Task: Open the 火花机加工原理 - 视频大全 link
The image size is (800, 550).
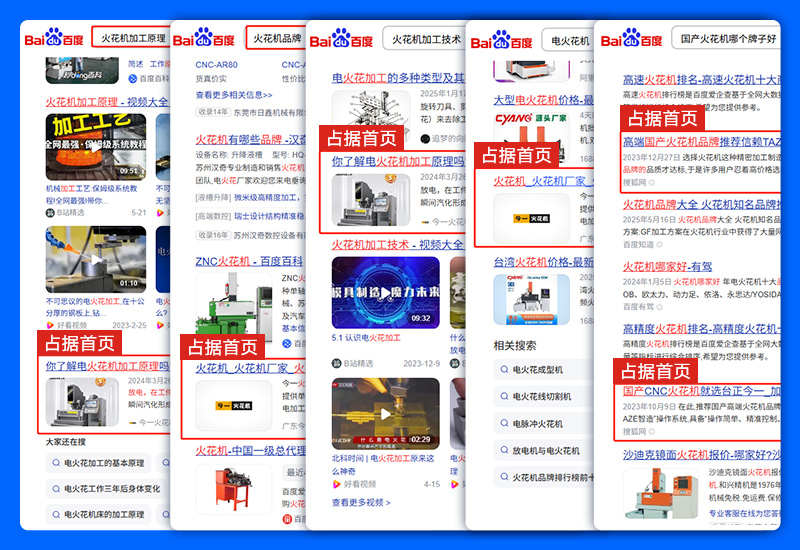Action: 107,102
